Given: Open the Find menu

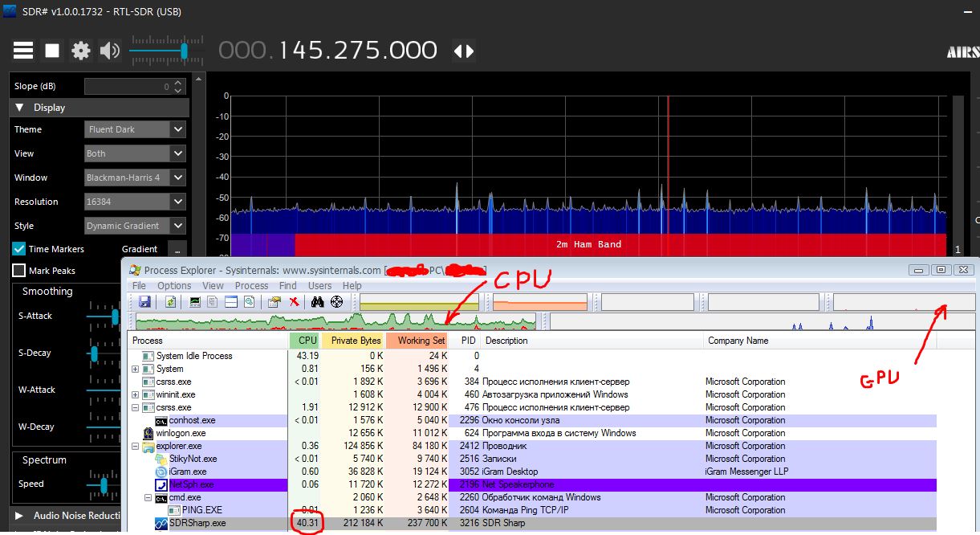Looking at the screenshot, I should pyautogui.click(x=288, y=285).
